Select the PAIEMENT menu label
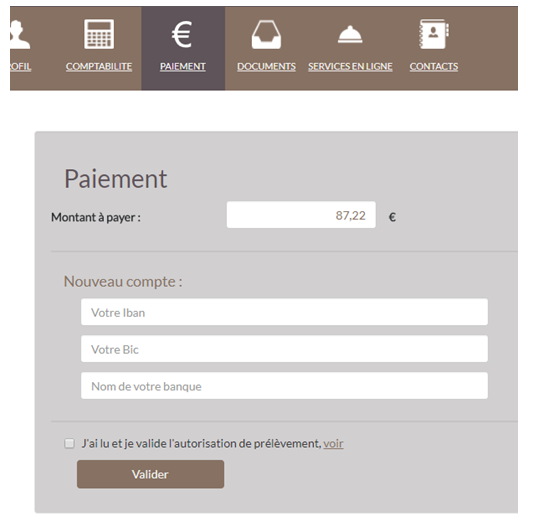 (x=183, y=66)
